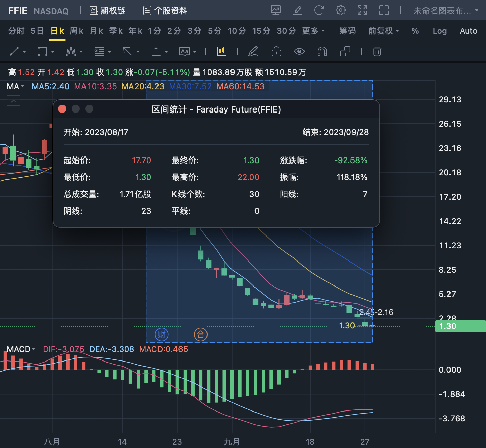The image size is (486, 448).
Task: Enter fullscreen with the expand arrows icon
Action: pos(362,10)
